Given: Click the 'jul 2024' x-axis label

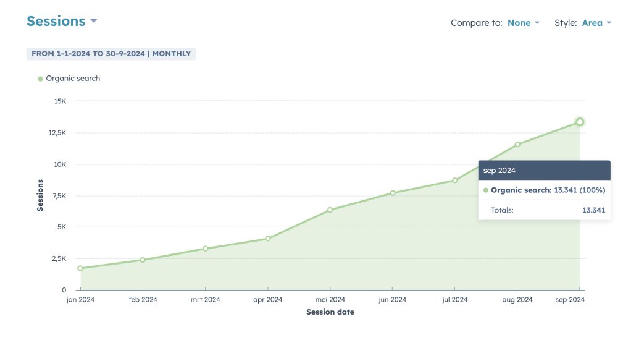Looking at the screenshot, I should click(455, 300).
